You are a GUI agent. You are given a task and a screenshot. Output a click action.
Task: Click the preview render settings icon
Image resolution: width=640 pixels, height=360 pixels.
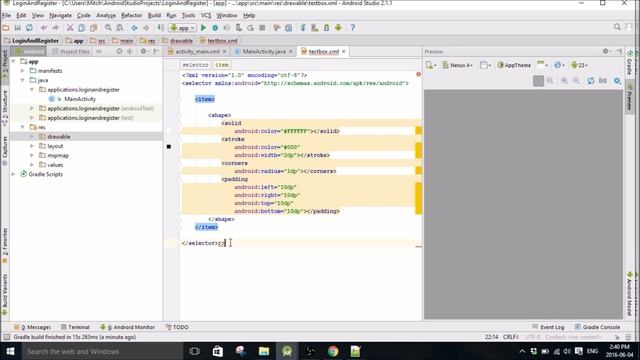click(618, 81)
